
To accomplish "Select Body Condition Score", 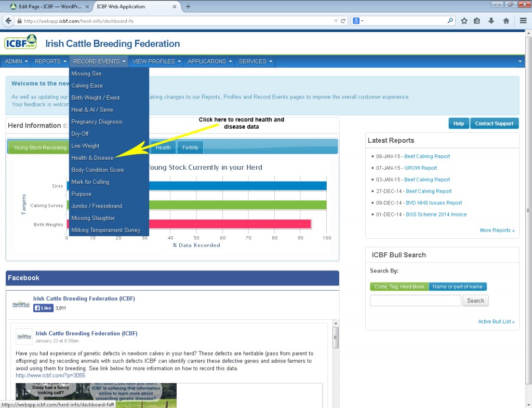I will pos(109,170).
